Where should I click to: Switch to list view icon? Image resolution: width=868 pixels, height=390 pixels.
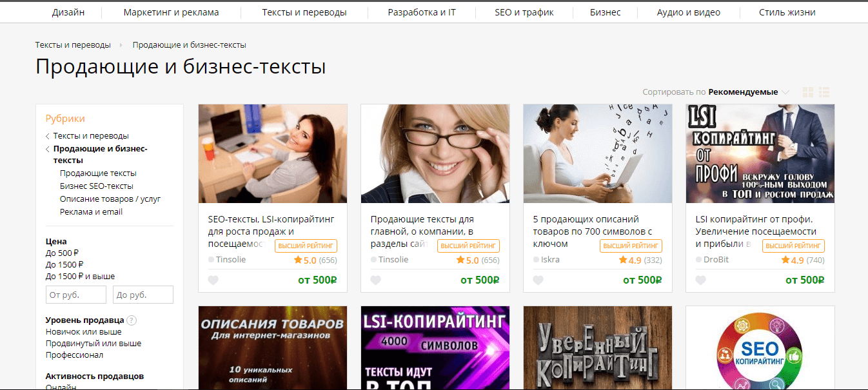[824, 92]
